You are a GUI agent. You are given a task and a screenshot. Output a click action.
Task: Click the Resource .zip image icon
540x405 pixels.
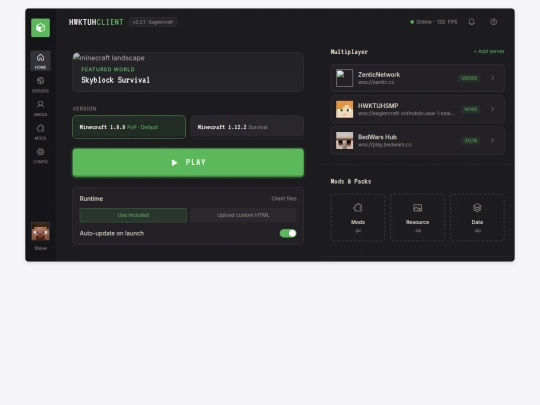pyautogui.click(x=417, y=208)
